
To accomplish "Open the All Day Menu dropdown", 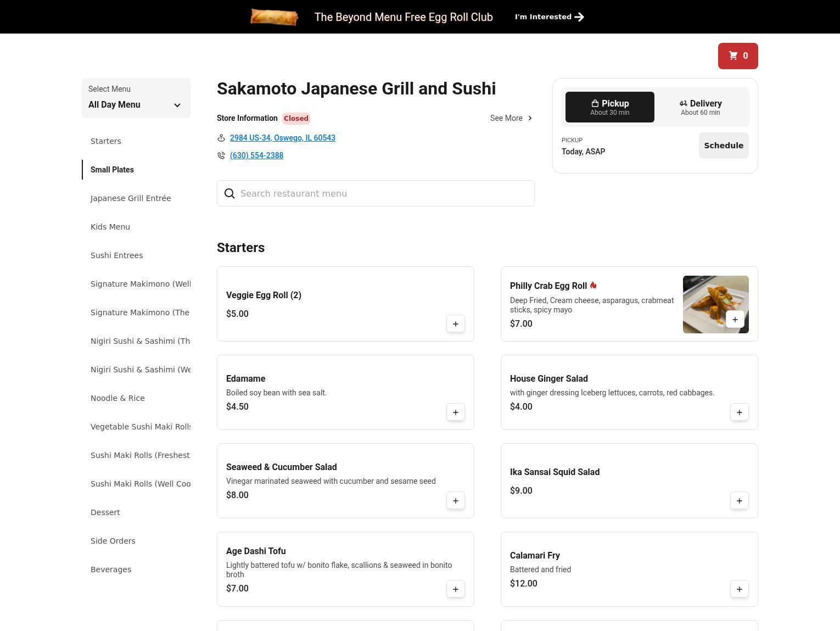I will pyautogui.click(x=136, y=98).
